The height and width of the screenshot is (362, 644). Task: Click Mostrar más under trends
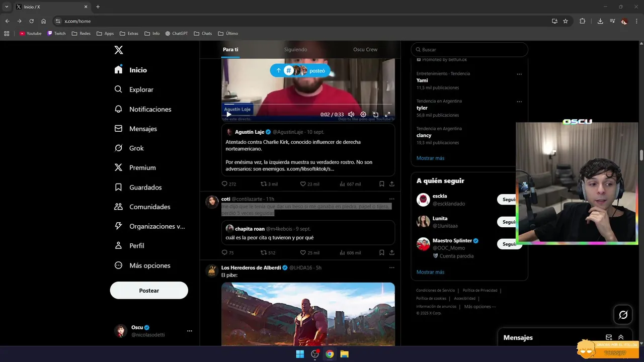pyautogui.click(x=430, y=158)
